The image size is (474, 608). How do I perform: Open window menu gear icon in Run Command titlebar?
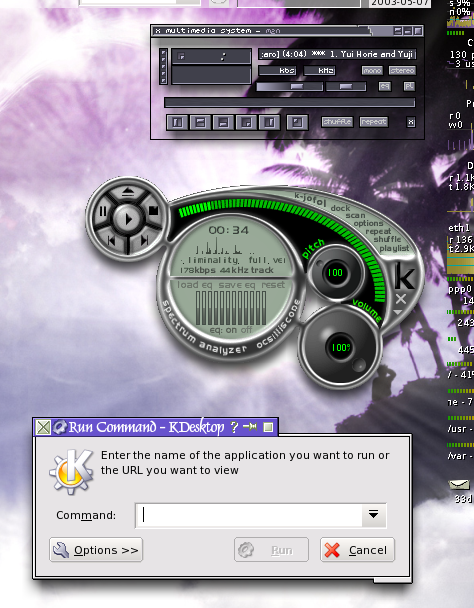(59, 427)
